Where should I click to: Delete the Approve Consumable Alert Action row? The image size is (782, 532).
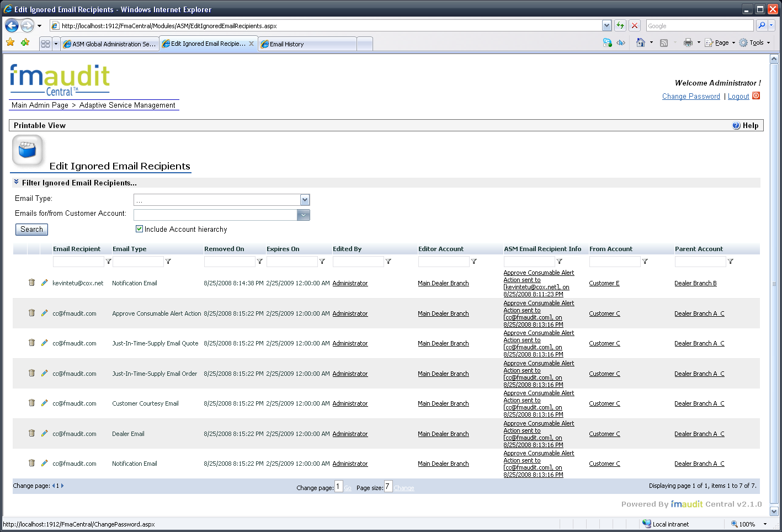31,313
